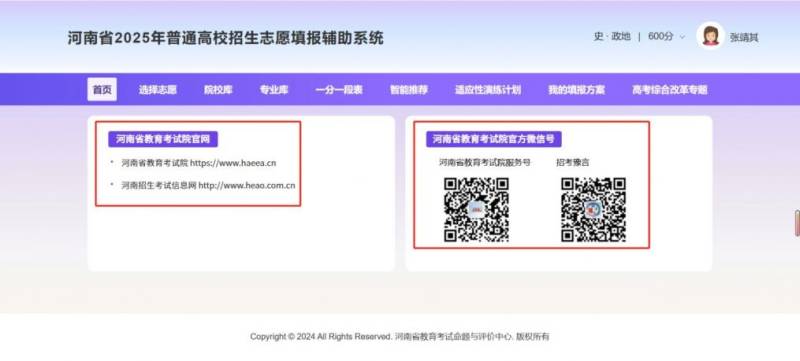Click the username 张靖其

[x=744, y=37]
